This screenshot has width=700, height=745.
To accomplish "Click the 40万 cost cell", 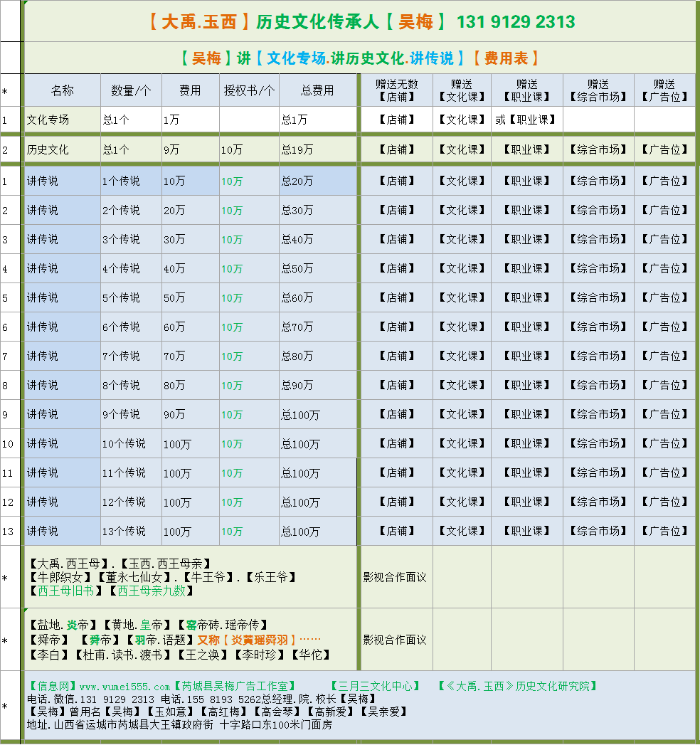I will coord(191,268).
